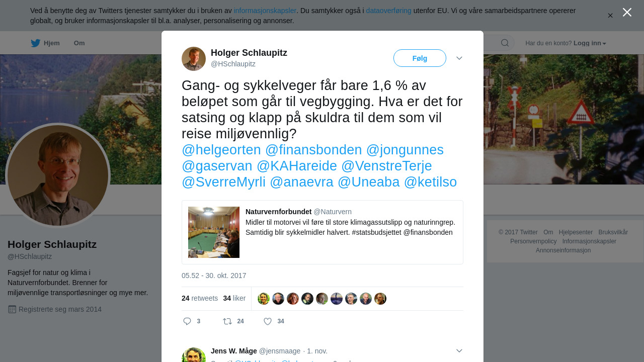The height and width of the screenshot is (362, 644).
Task: Retweet using the retweet arrows icon
Action: (227, 321)
